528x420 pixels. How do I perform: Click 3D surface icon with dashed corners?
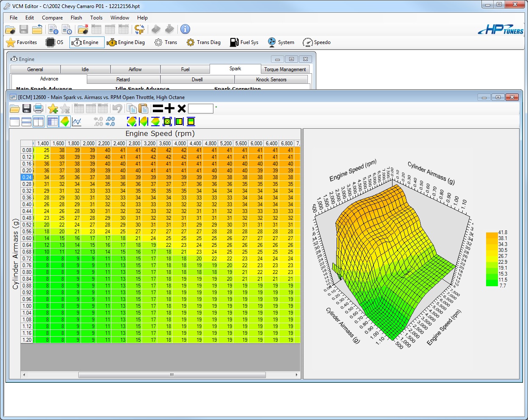point(132,122)
